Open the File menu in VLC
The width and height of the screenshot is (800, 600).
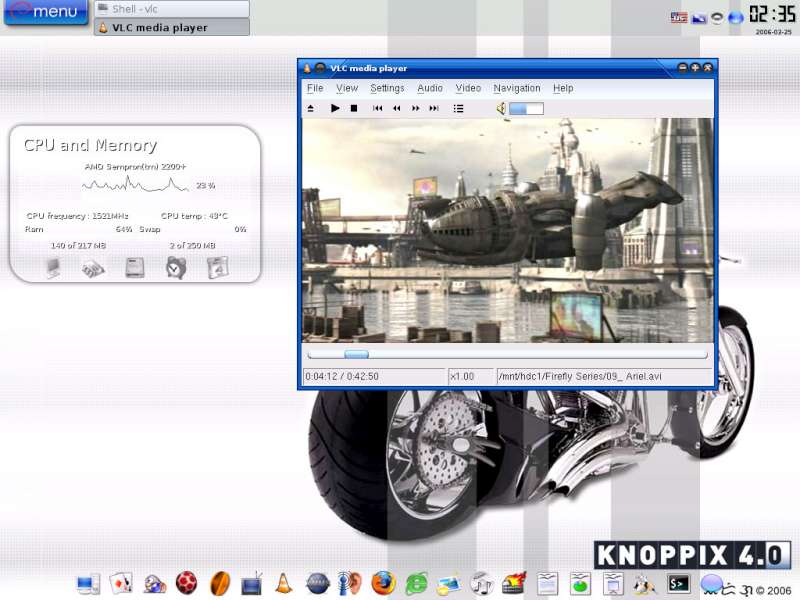pyautogui.click(x=315, y=88)
